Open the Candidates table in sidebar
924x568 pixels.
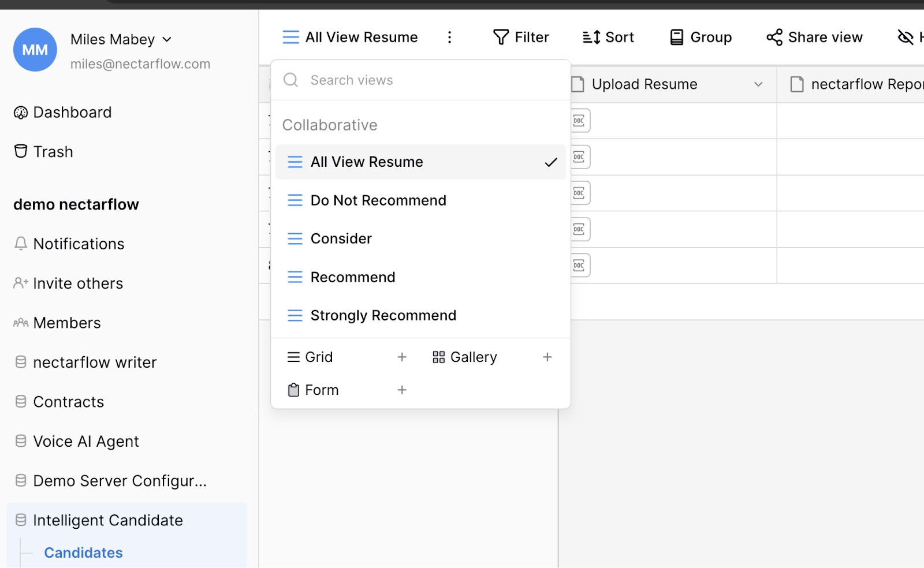click(83, 553)
